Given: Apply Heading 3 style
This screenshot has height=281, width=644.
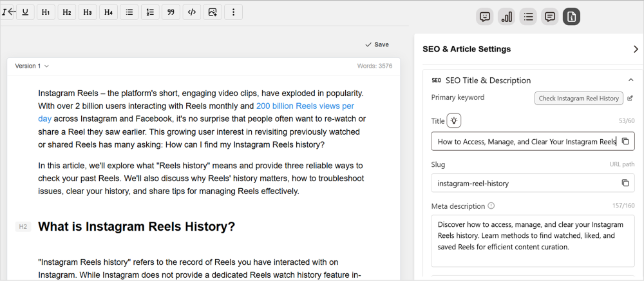Looking at the screenshot, I should pos(88,12).
